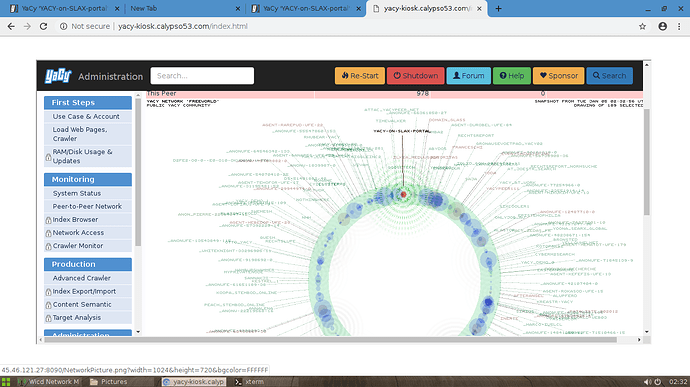Click the Search magnifier button
The height and width of the screenshot is (387, 690).
[x=609, y=76]
